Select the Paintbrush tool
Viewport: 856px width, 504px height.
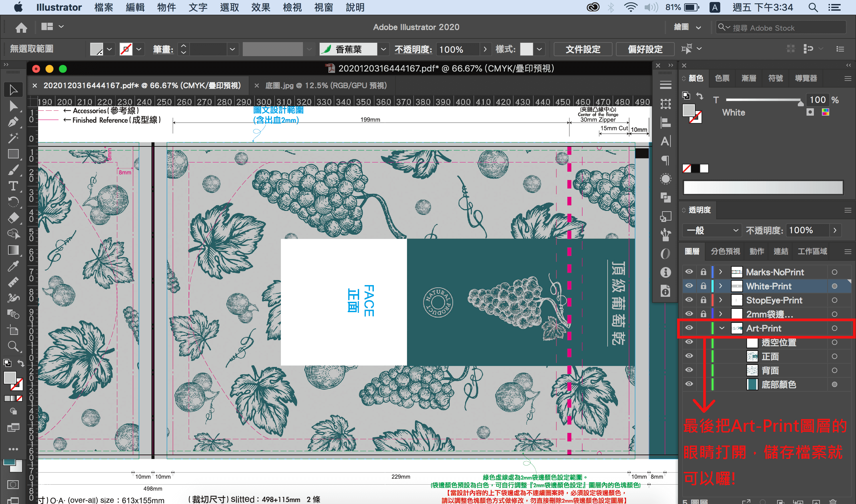click(x=13, y=170)
